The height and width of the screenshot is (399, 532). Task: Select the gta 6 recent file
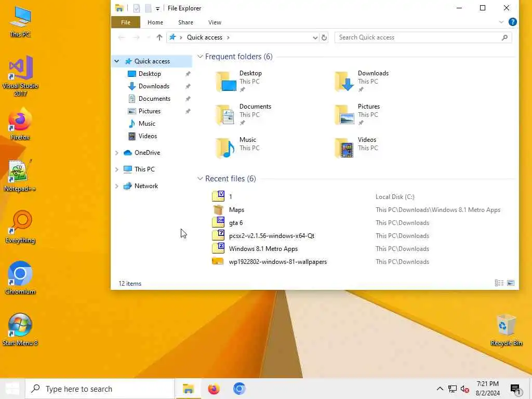(236, 223)
